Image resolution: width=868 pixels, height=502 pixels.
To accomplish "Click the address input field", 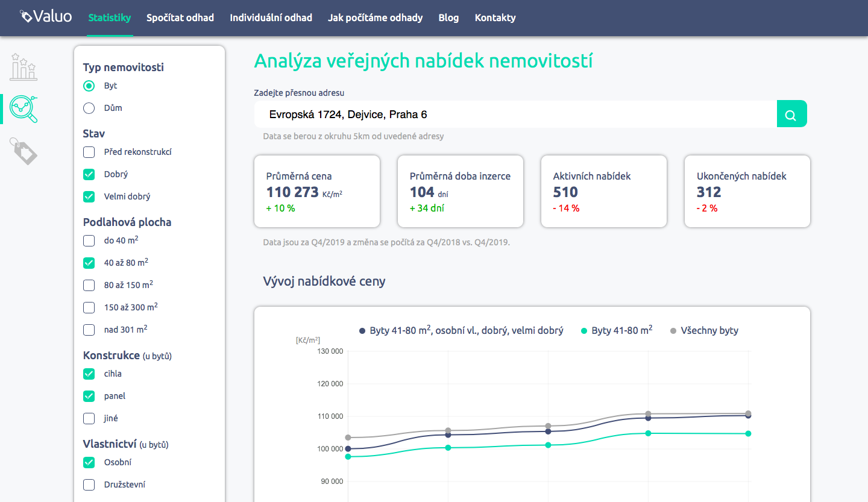I will [516, 114].
